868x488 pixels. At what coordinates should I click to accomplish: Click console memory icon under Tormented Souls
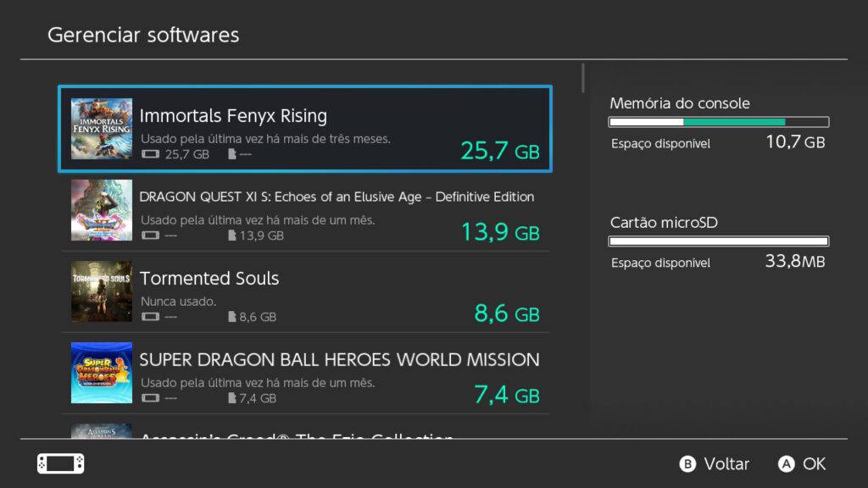coord(150,317)
